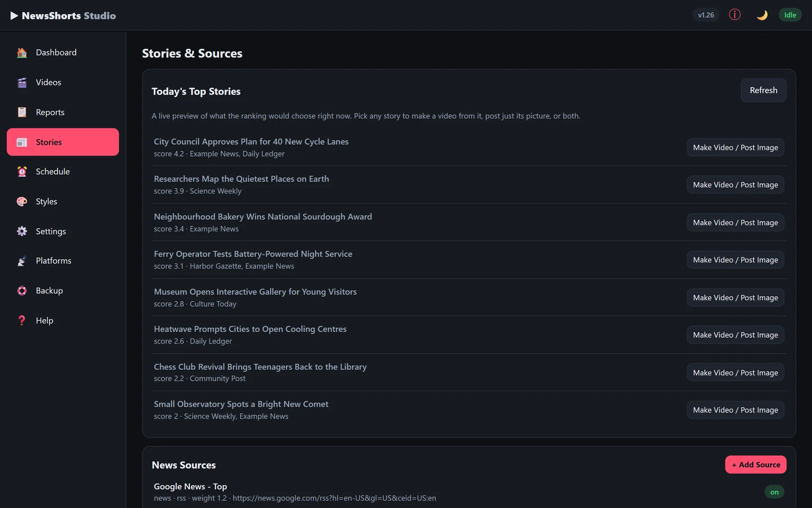The width and height of the screenshot is (812, 508).
Task: Click the Help label in the sidebar
Action: 45,321
